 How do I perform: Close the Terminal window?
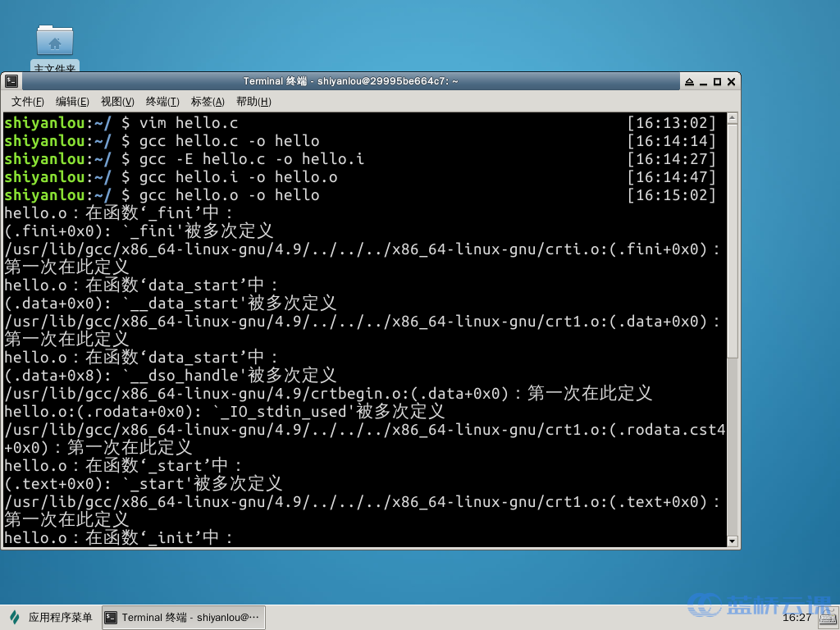click(730, 81)
